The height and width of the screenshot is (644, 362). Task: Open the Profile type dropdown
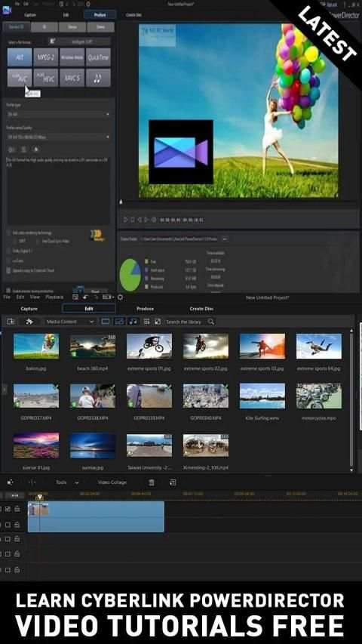pos(58,114)
